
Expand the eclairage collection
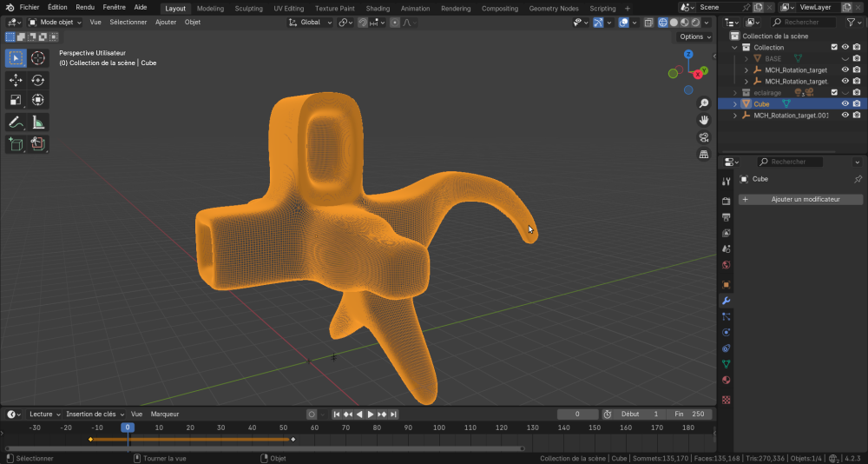pyautogui.click(x=735, y=93)
